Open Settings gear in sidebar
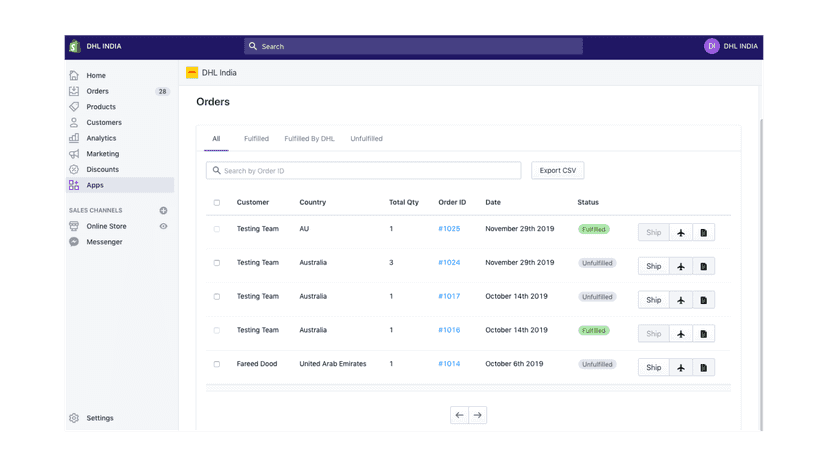The width and height of the screenshot is (828, 466). (74, 418)
